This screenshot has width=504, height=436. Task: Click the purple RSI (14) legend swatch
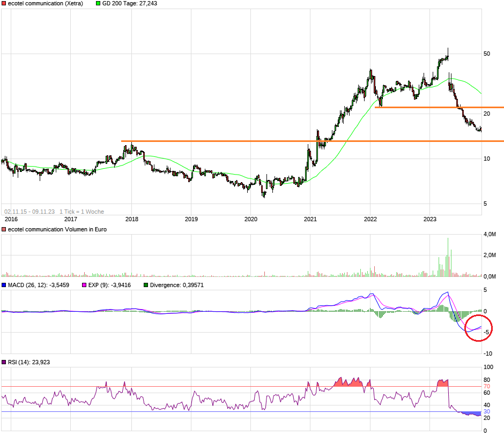4,362
